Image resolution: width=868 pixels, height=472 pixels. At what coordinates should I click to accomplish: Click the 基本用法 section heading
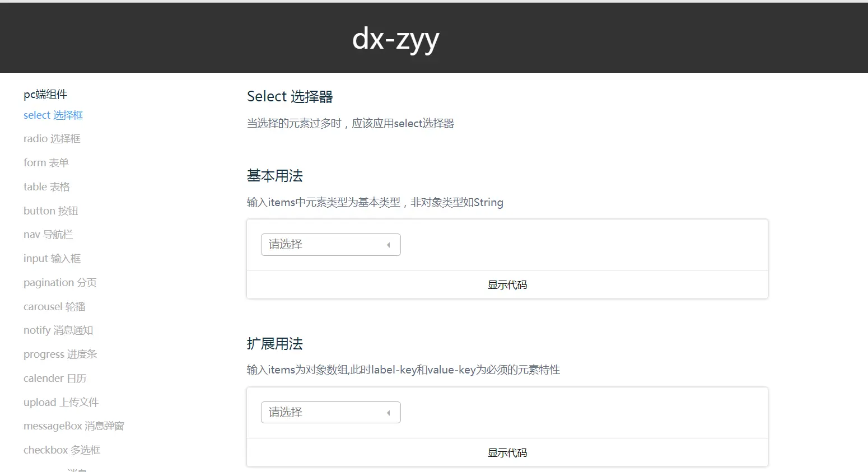(x=275, y=176)
